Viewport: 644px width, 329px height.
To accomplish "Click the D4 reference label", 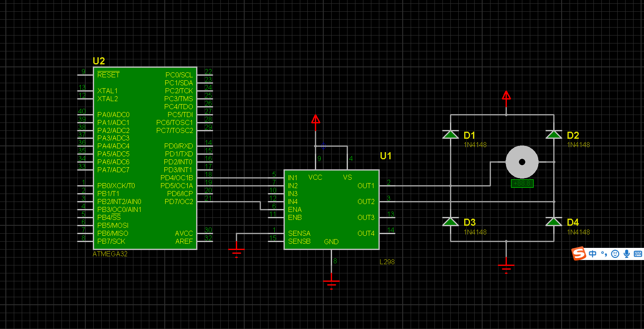I will pos(573,222).
